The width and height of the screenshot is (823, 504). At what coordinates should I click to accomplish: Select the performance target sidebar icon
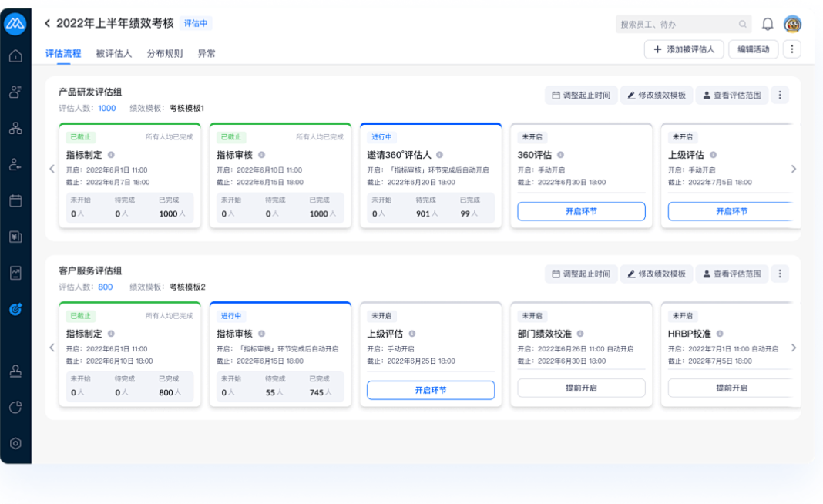[x=15, y=309]
